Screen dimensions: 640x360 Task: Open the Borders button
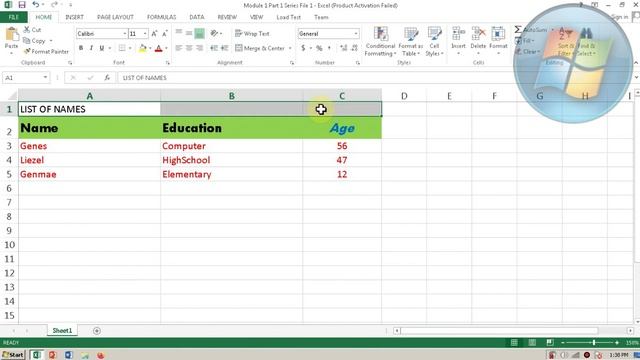click(x=122, y=48)
